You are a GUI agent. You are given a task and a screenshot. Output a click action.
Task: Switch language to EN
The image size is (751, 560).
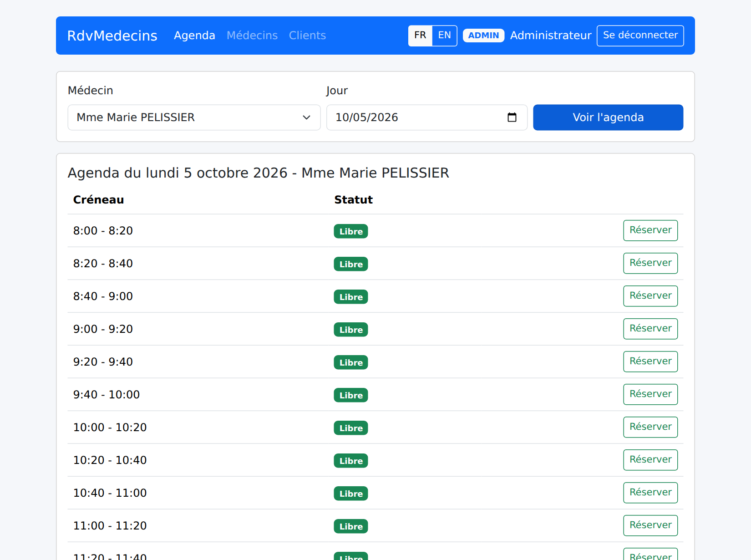tap(445, 36)
